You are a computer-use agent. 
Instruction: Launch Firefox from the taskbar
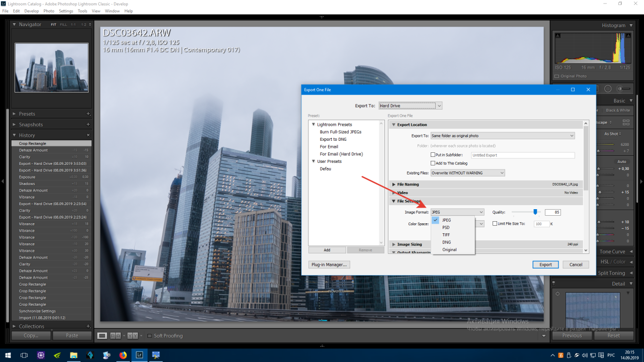[123, 355]
